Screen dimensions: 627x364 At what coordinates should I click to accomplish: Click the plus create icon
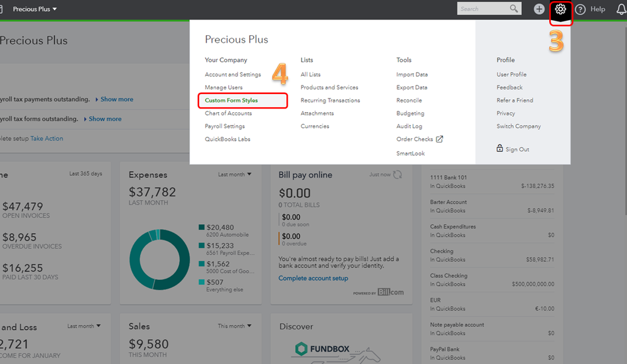point(539,9)
